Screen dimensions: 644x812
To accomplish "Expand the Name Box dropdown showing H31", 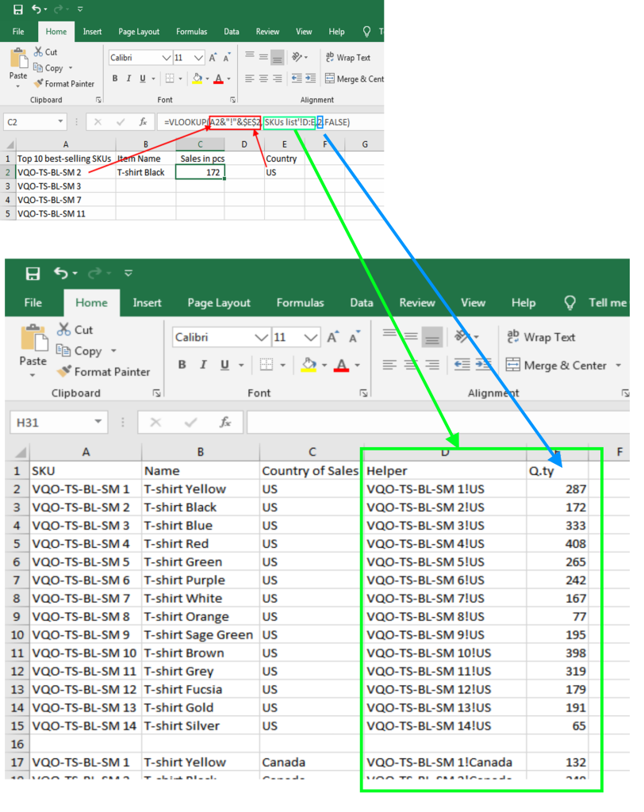I will pos(98,423).
